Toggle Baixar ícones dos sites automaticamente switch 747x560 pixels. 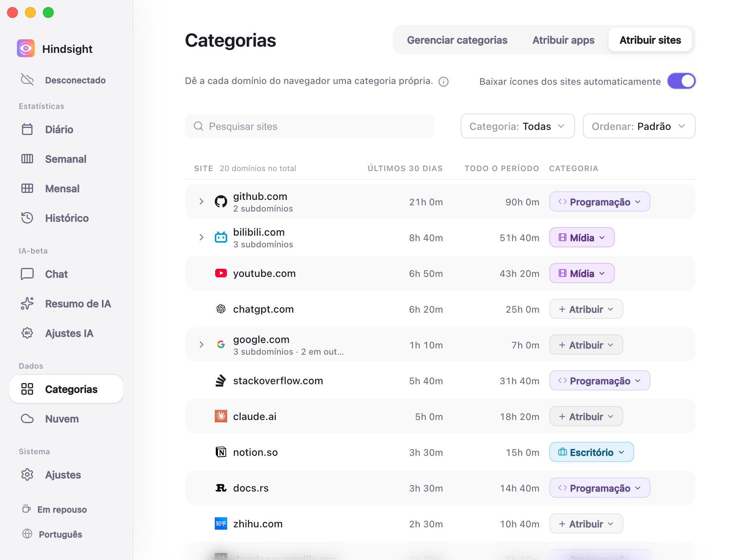[682, 81]
